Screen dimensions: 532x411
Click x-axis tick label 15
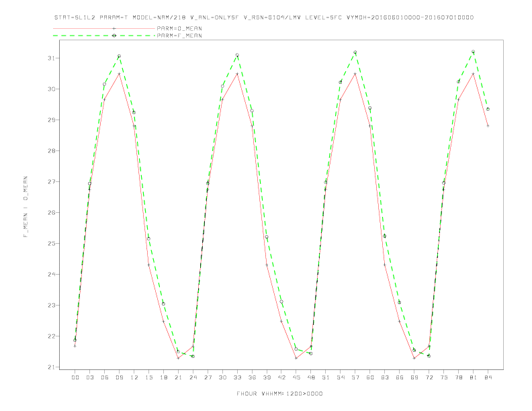coord(148,377)
